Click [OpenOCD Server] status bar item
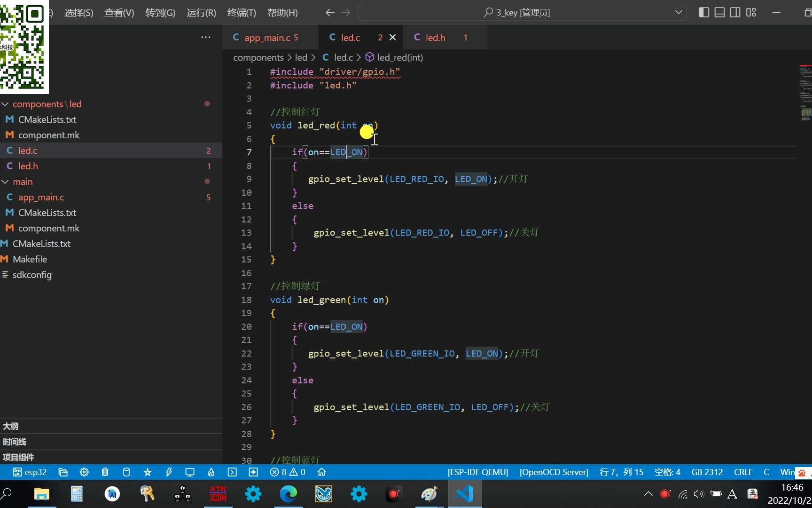Screen dimensions: 812x508 [554, 472]
